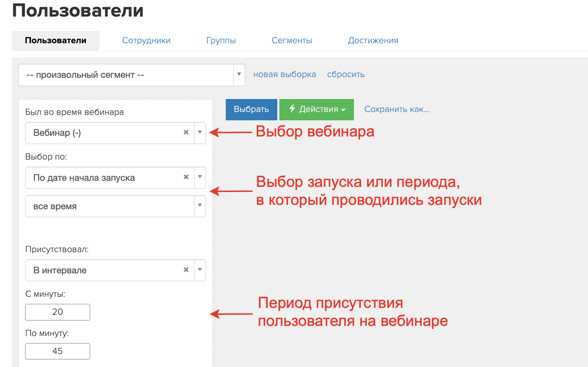Open the Достижения tab
Screen dimensions: 588x367
(373, 41)
